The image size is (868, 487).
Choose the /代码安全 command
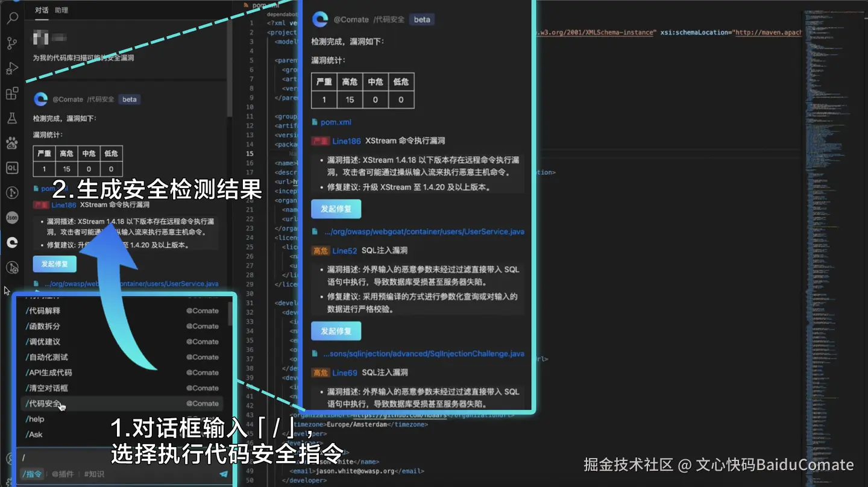pyautogui.click(x=122, y=404)
